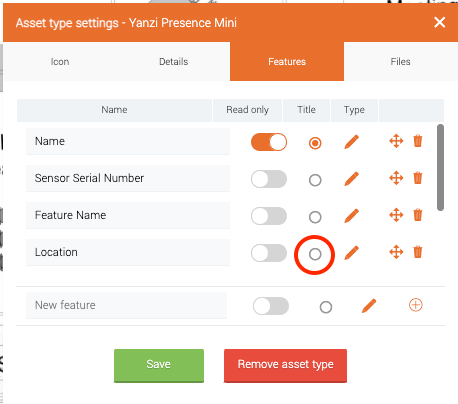Toggle read only for Location feature

pos(269,253)
